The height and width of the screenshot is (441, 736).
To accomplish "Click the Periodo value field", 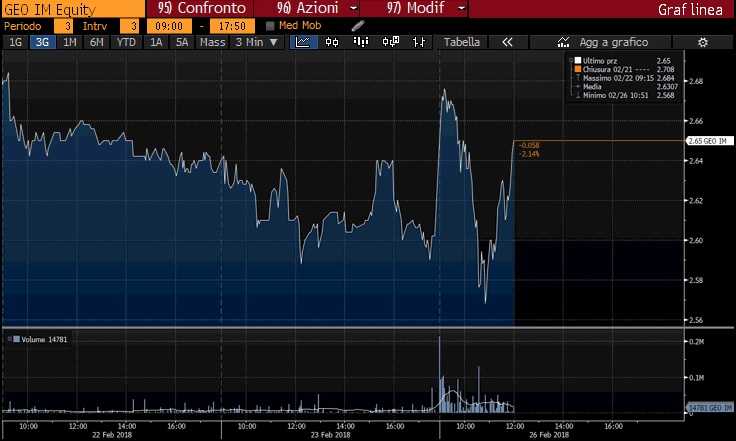I will coord(63,26).
